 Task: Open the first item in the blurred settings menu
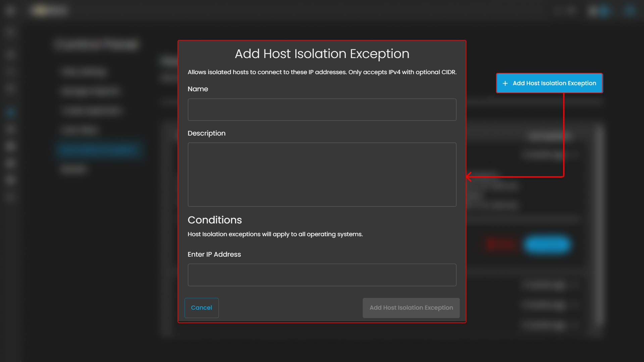coord(84,71)
